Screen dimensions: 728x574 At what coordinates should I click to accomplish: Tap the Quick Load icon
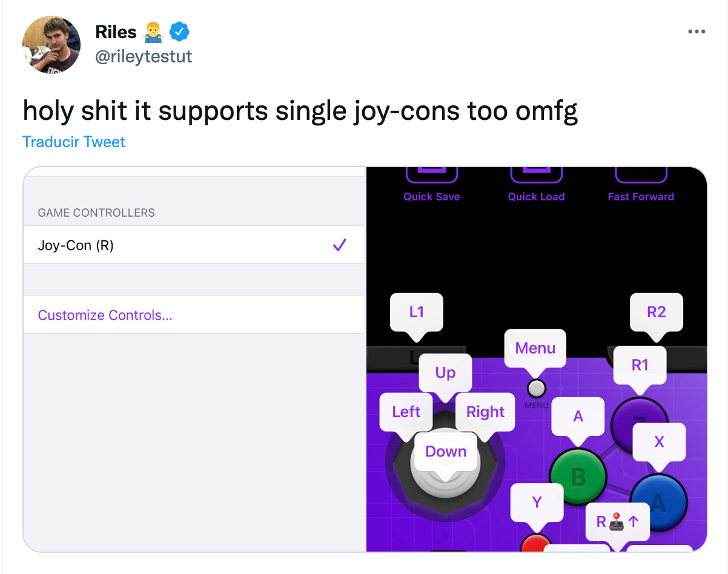[x=536, y=175]
